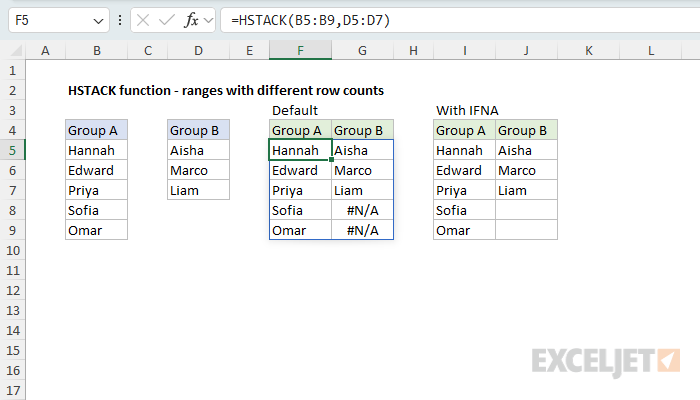The image size is (700, 400).
Task: Click the Enter checkmark formula icon
Action: [167, 20]
